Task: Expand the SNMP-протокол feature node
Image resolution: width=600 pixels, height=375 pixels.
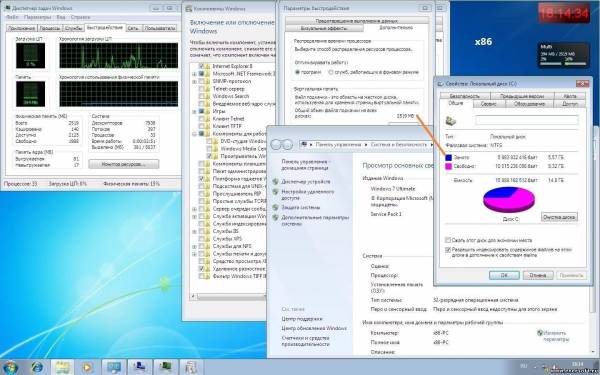Action: coord(194,81)
